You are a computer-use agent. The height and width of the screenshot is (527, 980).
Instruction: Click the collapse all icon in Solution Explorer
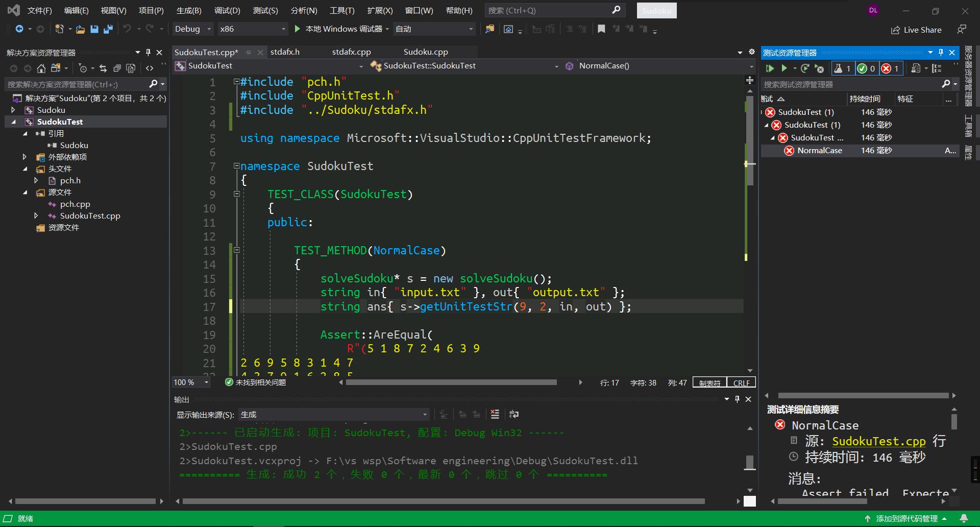pos(117,68)
